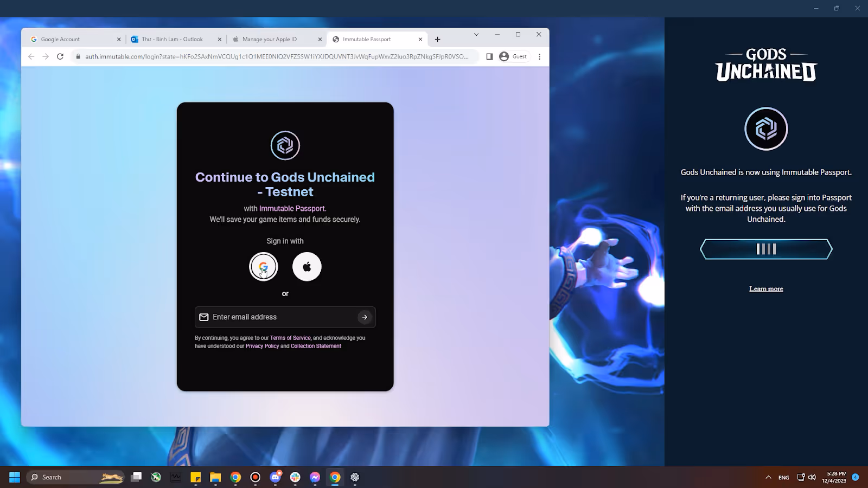Open the Guest profile menu

[x=513, y=56]
